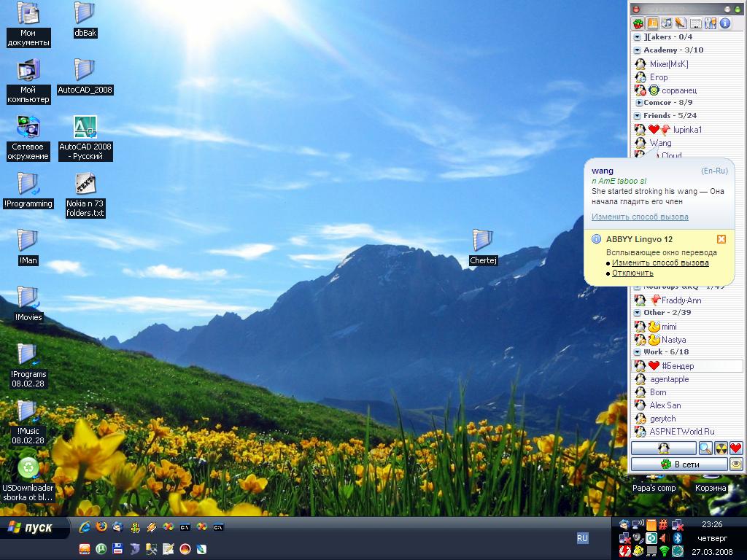
Task: Open the "В сети" status button
Action: coord(679,464)
